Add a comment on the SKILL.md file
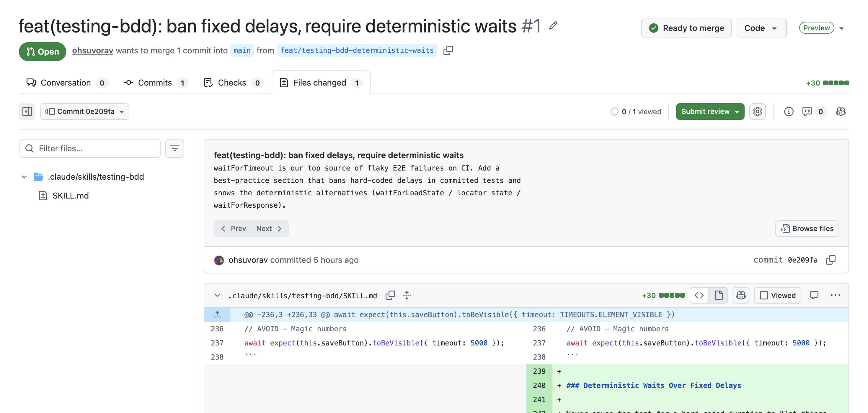The image size is (868, 413). coord(814,295)
